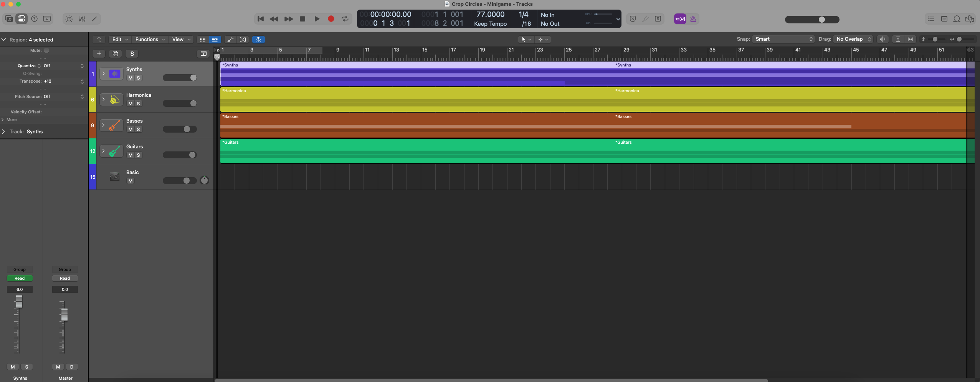This screenshot has height=382, width=980.
Task: Click the Stop transport button
Action: click(302, 19)
